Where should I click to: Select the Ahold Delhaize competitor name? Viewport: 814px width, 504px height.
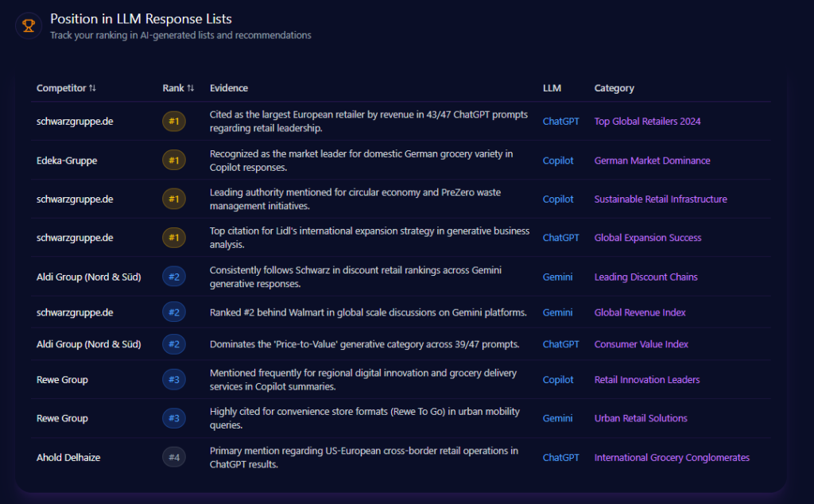point(68,457)
